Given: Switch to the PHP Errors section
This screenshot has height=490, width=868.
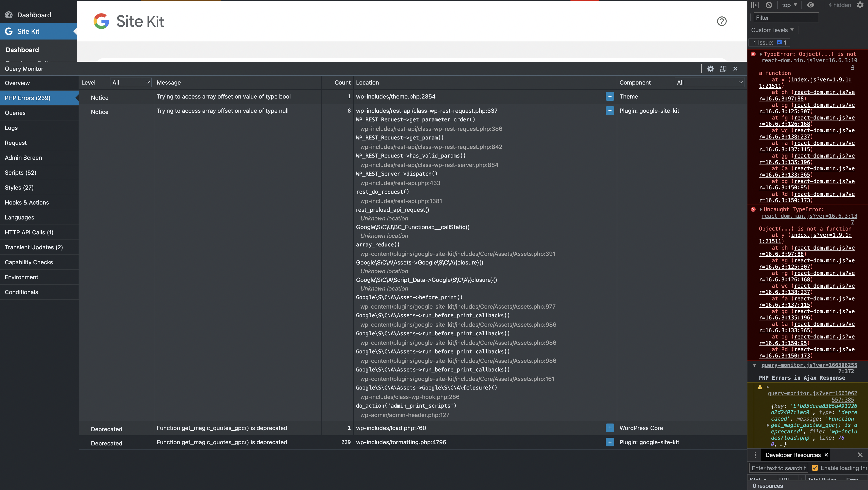Looking at the screenshot, I should click(27, 98).
